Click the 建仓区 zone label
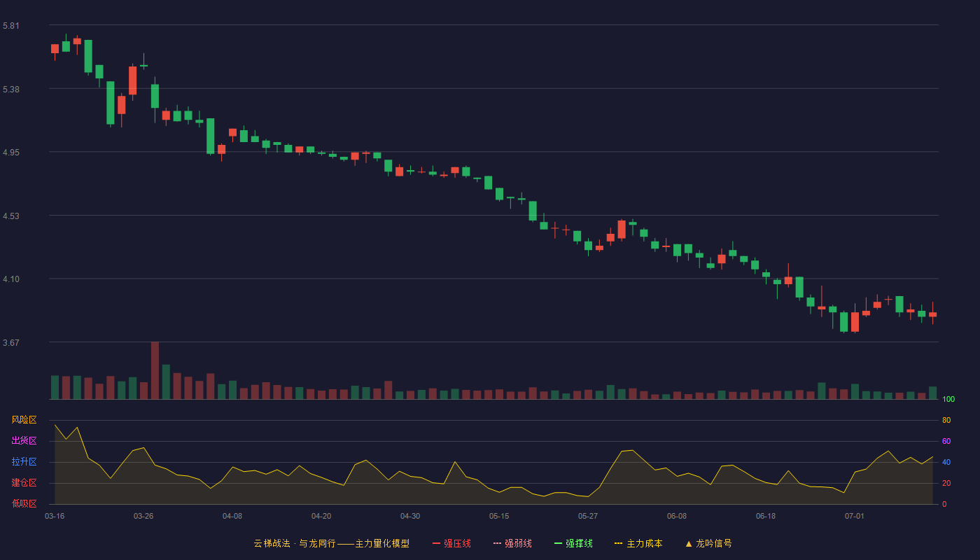Viewport: 980px width, 560px height. coord(24,483)
